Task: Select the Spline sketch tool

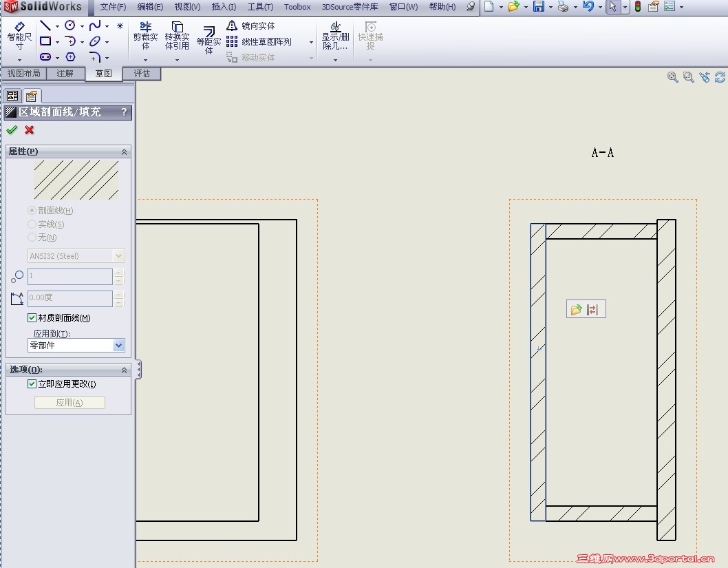Action: click(95, 25)
